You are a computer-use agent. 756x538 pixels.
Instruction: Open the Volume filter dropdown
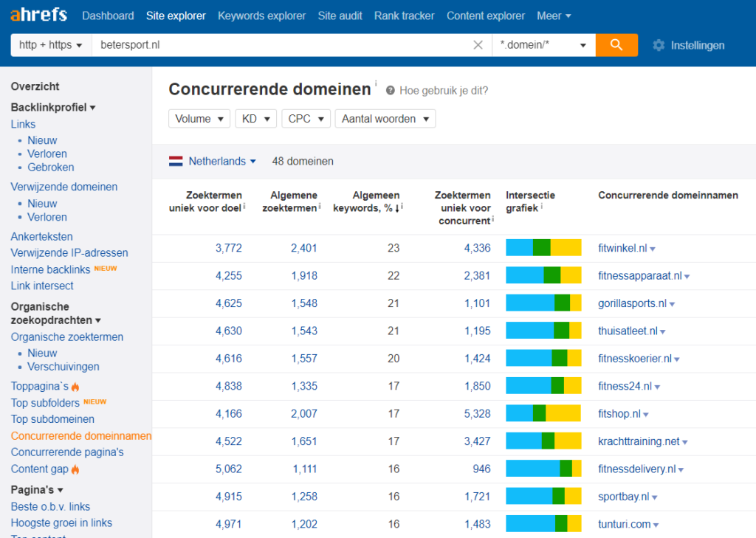(199, 119)
